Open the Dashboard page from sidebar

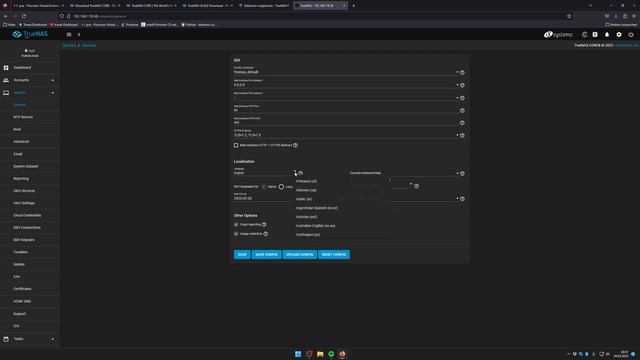(x=22, y=68)
